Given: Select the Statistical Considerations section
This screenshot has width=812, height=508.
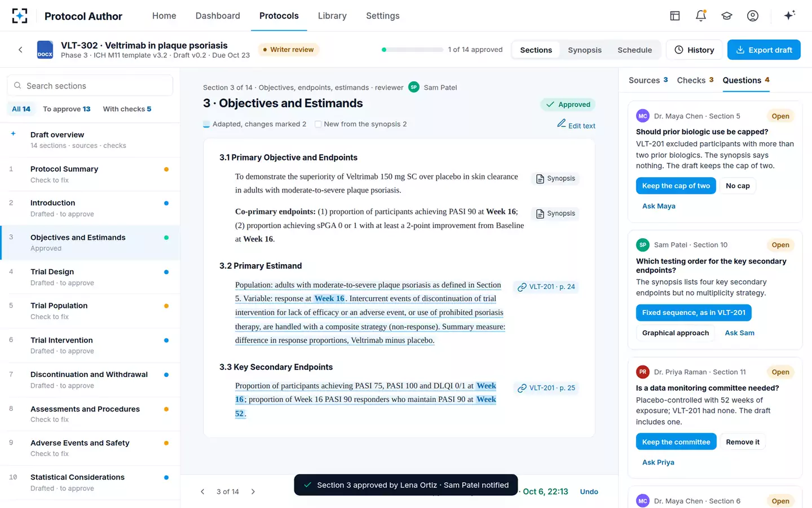Looking at the screenshot, I should pyautogui.click(x=90, y=483).
